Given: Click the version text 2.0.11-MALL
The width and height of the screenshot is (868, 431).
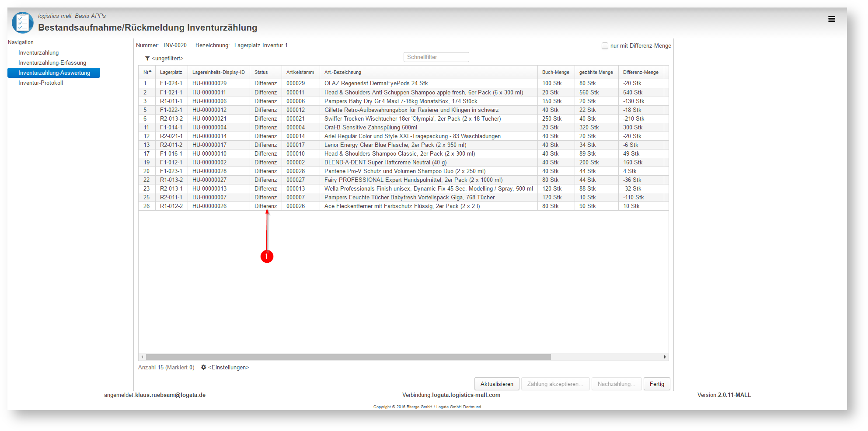Looking at the screenshot, I should tap(735, 395).
